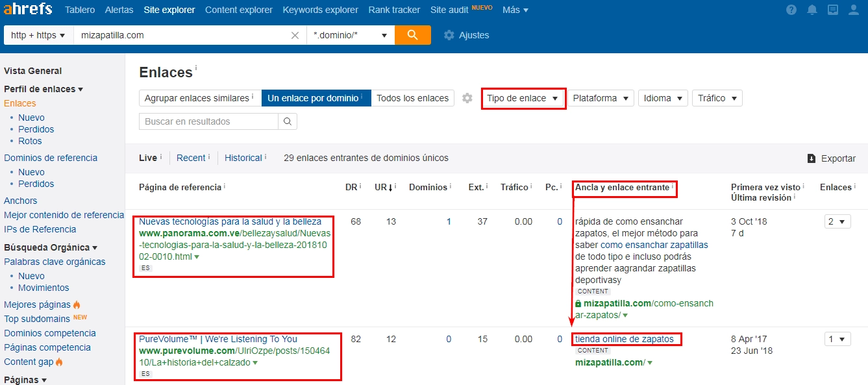Open the user account icon
868x385 pixels.
click(854, 10)
